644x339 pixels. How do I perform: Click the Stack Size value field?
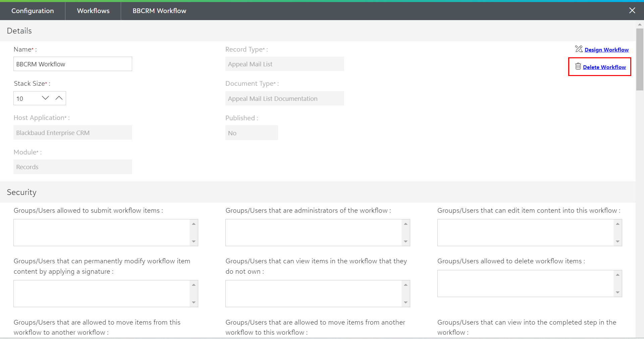pyautogui.click(x=27, y=98)
